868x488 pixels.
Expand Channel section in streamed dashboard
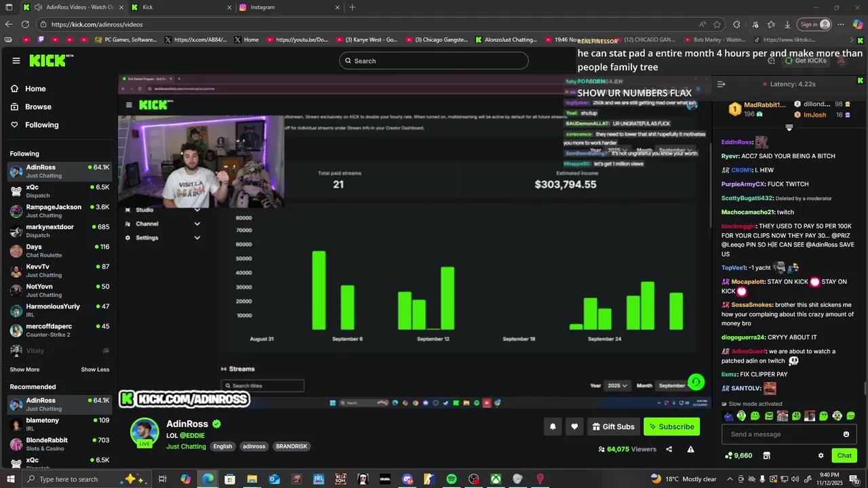tap(163, 224)
